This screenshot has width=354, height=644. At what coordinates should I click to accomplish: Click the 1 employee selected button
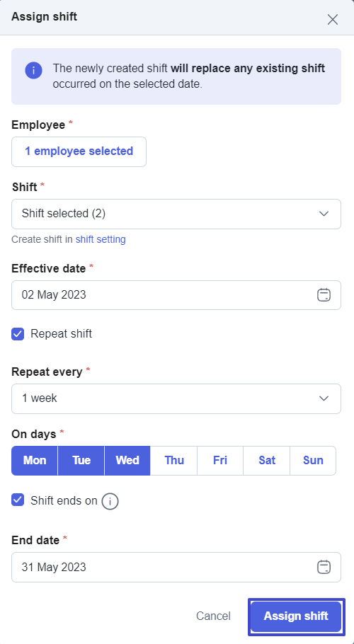79,151
